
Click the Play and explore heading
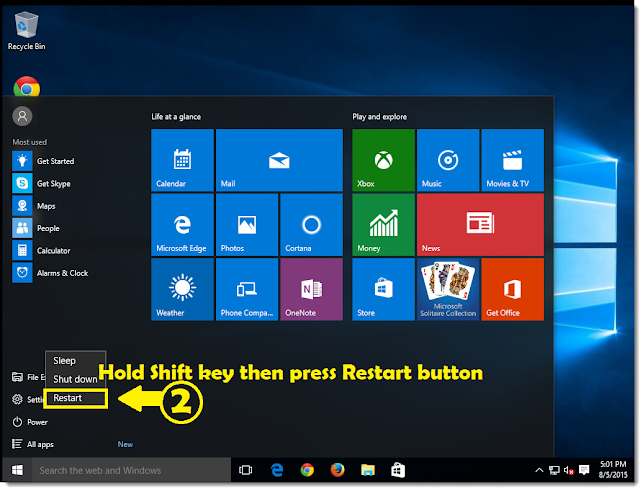click(380, 117)
